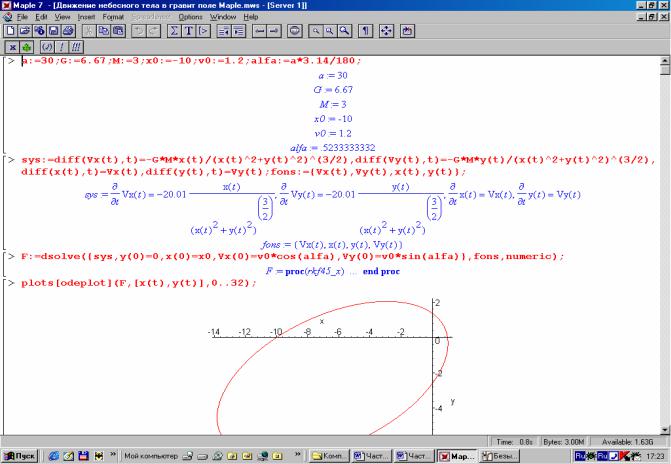Click the scroll-up arrow of the worksheet scrollbar
The width and height of the screenshot is (671, 464).
tap(665, 61)
